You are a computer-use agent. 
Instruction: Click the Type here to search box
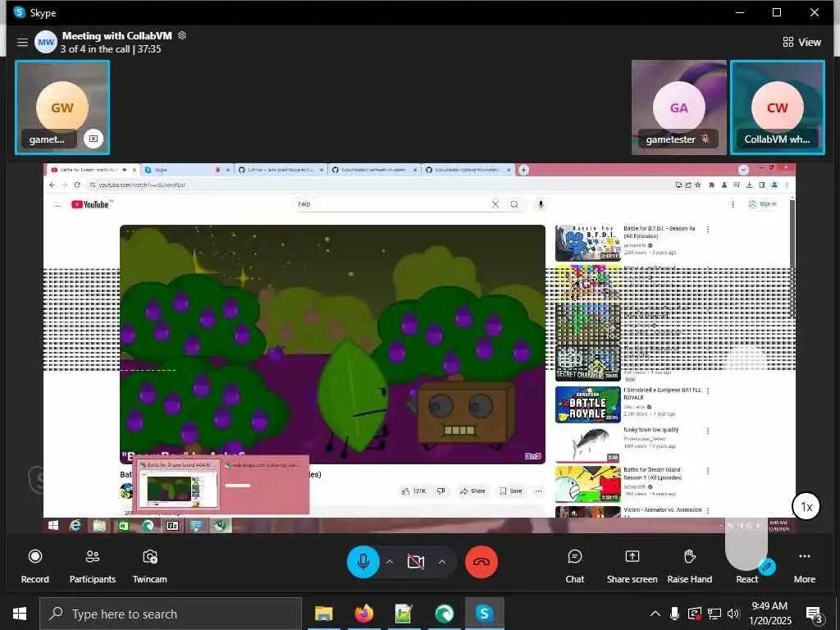pos(171,614)
